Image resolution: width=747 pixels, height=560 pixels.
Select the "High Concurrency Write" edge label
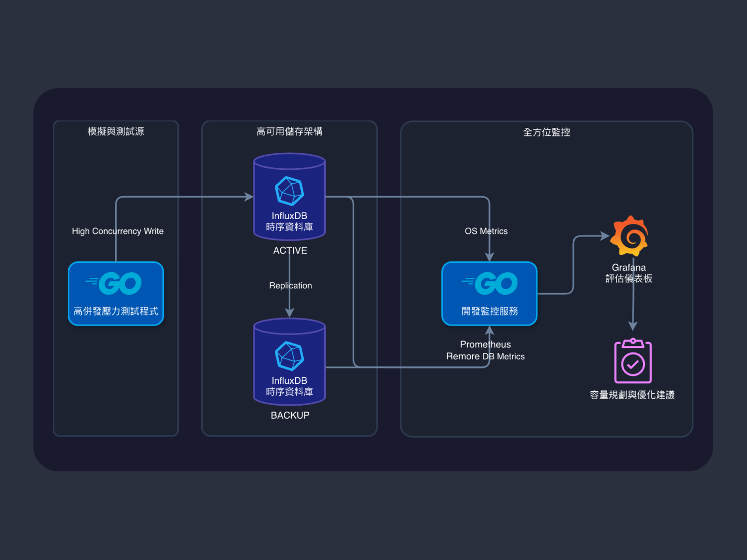[x=118, y=231]
